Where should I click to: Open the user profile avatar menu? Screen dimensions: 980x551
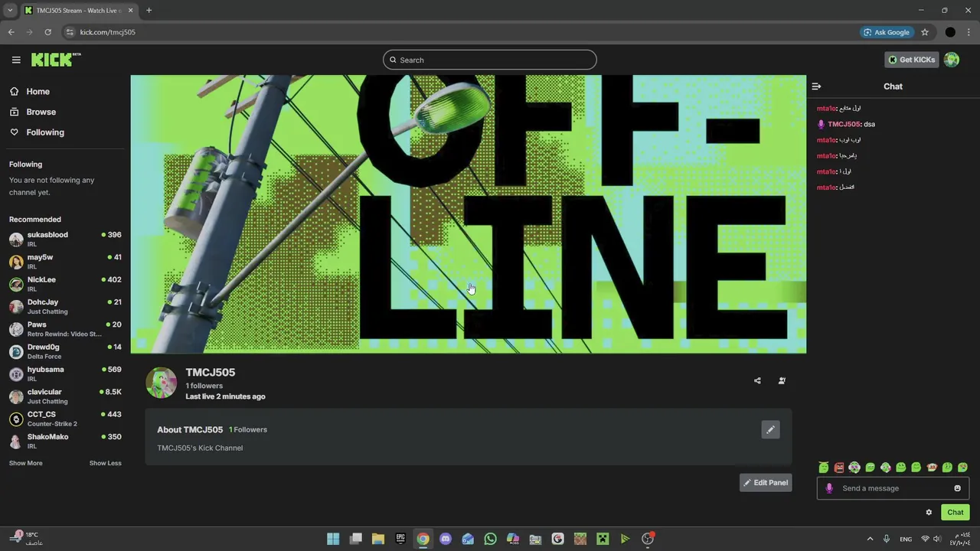952,60
